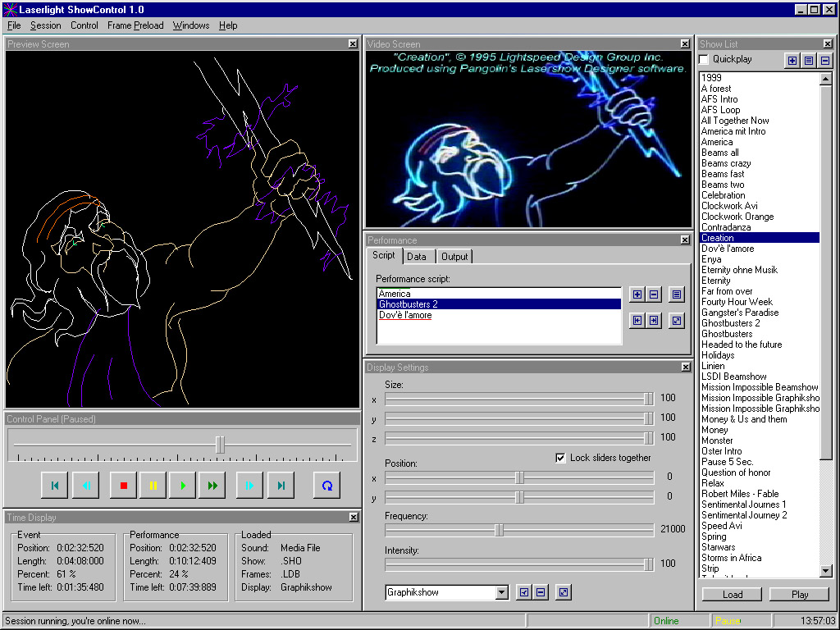Step one frame backward (cyan left arrow)
Image resolution: width=840 pixels, height=630 pixels.
click(x=85, y=486)
